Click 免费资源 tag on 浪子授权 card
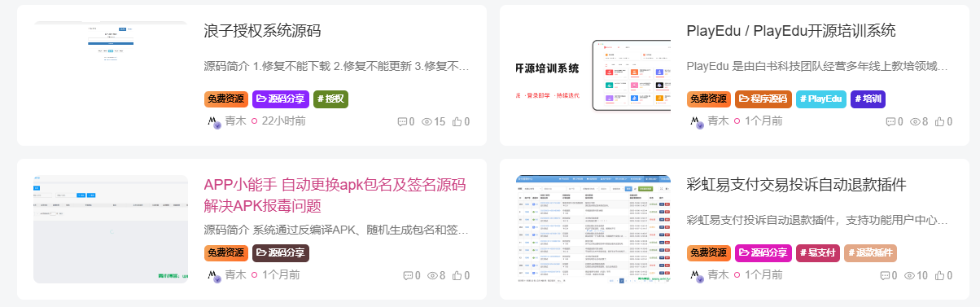The width and height of the screenshot is (980, 307). 225,99
